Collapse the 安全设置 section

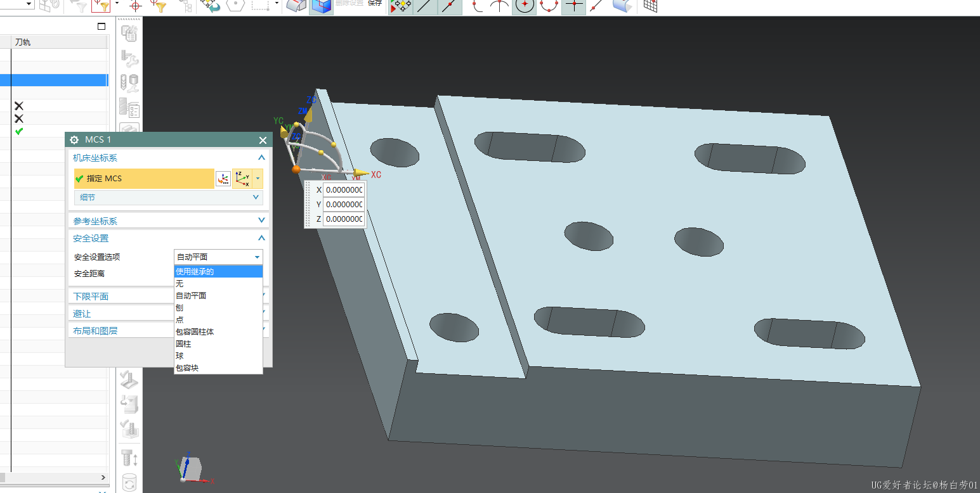pyautogui.click(x=261, y=238)
